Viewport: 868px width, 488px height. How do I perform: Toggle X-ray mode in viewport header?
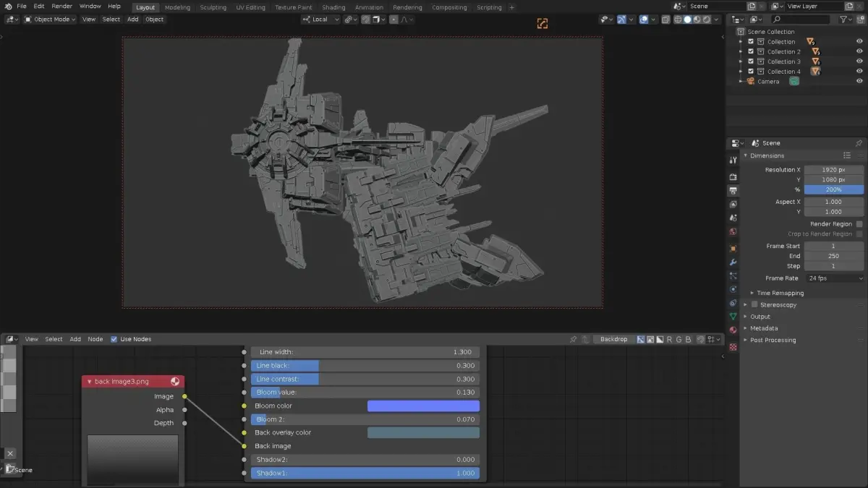[665, 20]
